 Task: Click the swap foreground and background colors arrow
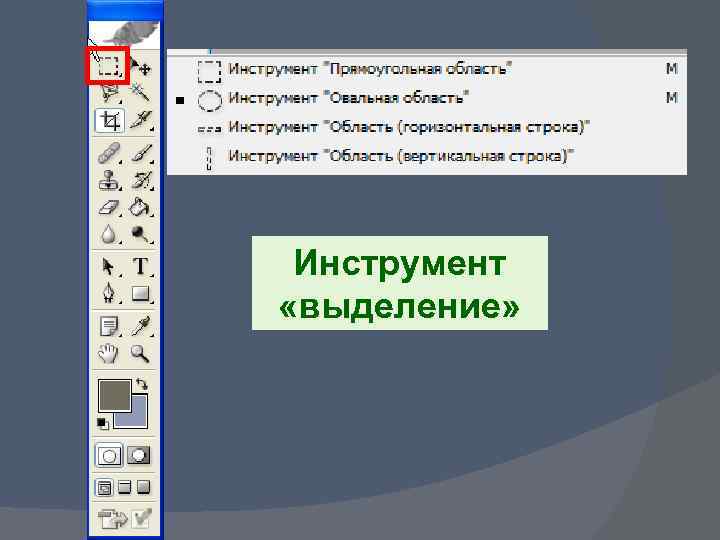point(142,383)
